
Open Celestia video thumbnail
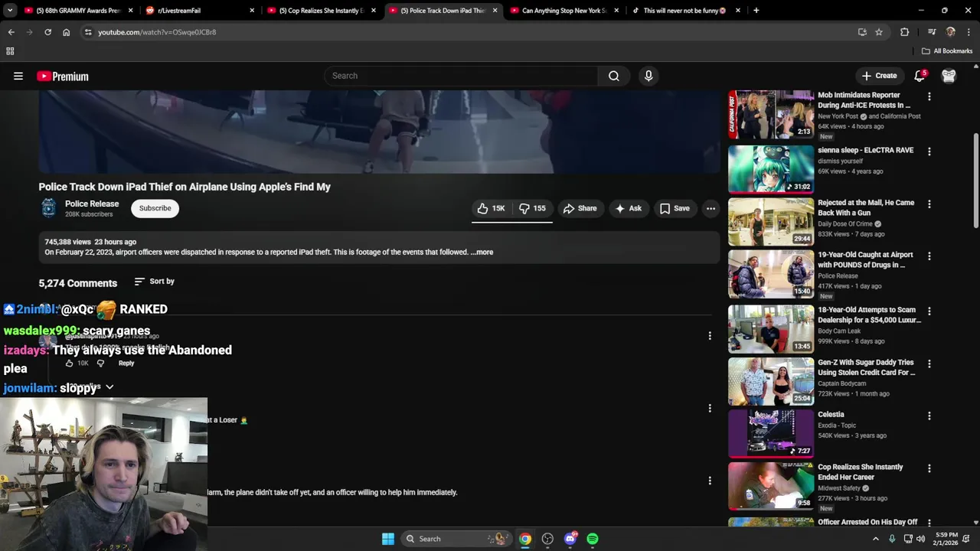pos(771,433)
